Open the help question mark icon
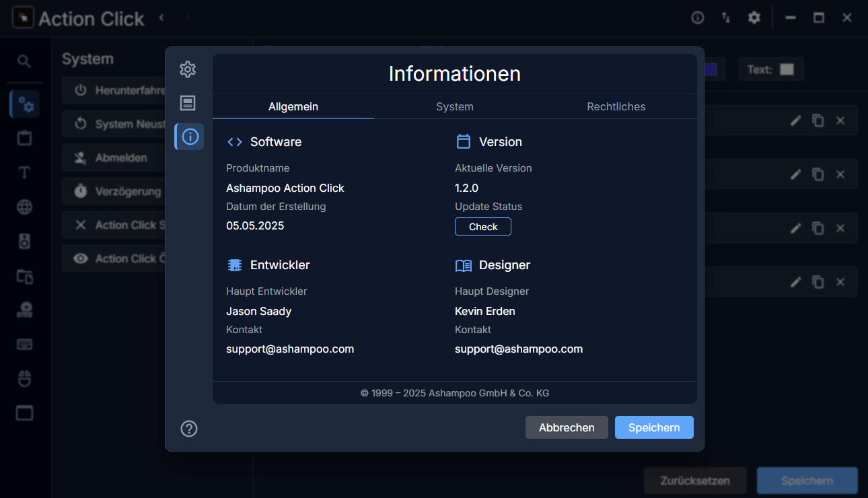Image resolution: width=868 pixels, height=498 pixels. tap(189, 428)
